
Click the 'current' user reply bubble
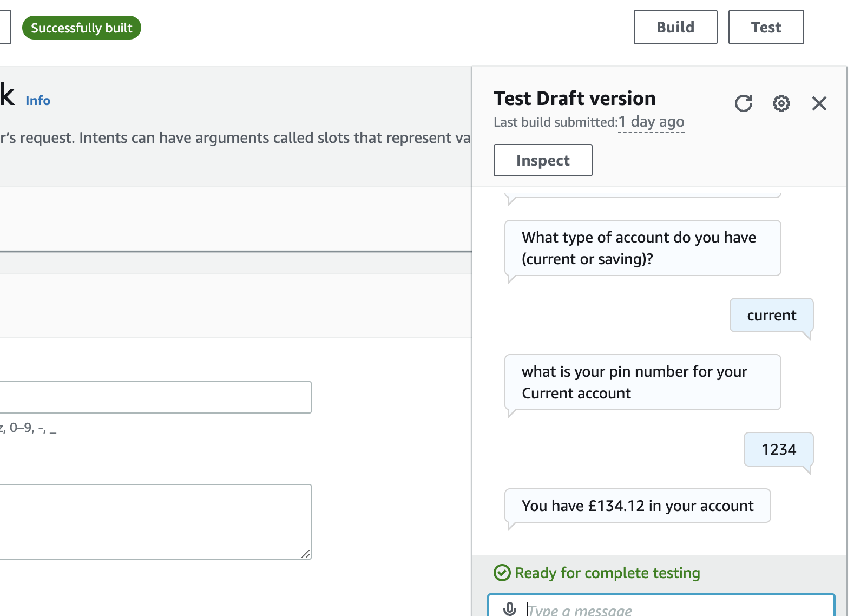click(771, 315)
